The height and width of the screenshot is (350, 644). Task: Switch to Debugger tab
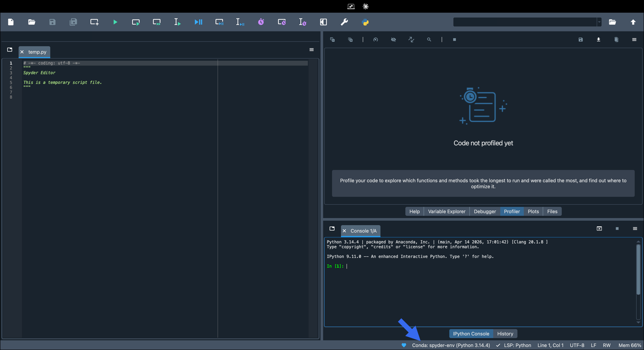(x=485, y=211)
